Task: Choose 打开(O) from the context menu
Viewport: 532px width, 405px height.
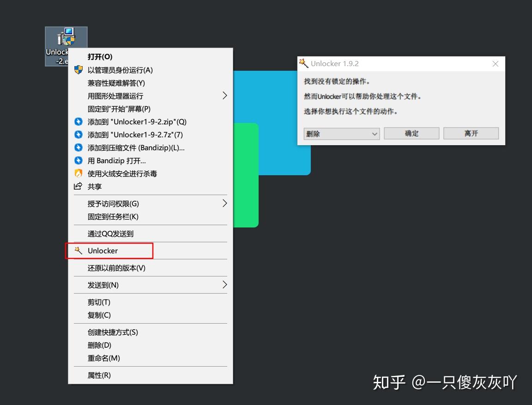Action: [151, 57]
